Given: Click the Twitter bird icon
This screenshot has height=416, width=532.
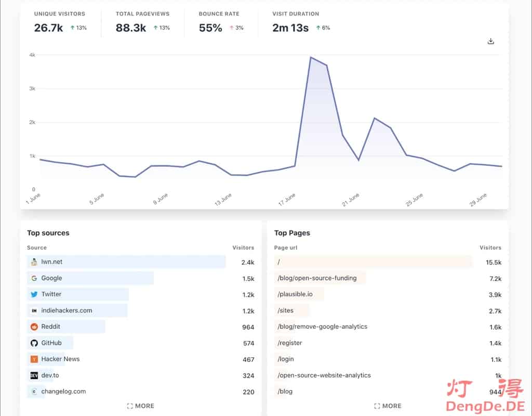Looking at the screenshot, I should click(x=34, y=294).
